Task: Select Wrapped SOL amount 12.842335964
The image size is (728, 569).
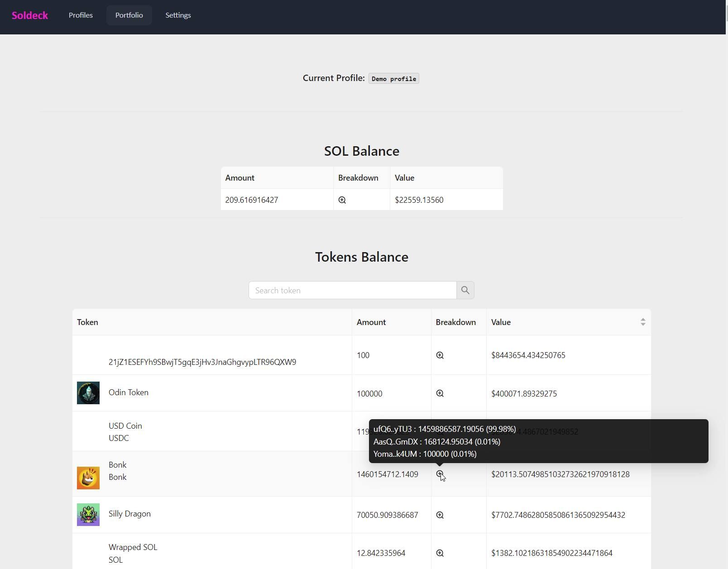Action: (381, 553)
